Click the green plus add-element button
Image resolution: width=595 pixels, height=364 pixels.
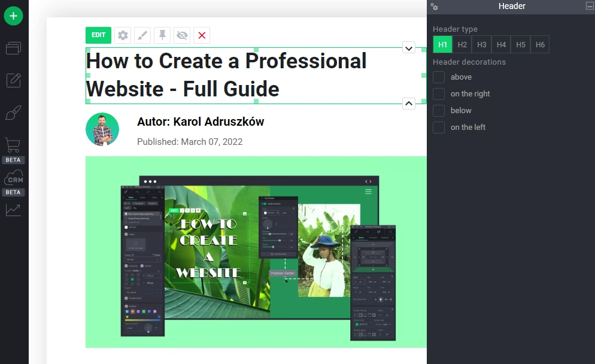13,16
